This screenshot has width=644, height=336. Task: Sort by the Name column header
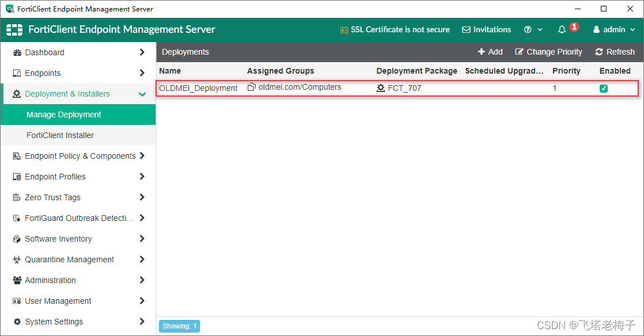(170, 71)
